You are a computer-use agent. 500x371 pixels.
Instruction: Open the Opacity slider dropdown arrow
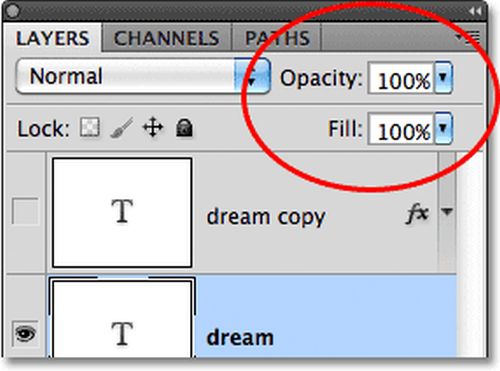coord(443,78)
